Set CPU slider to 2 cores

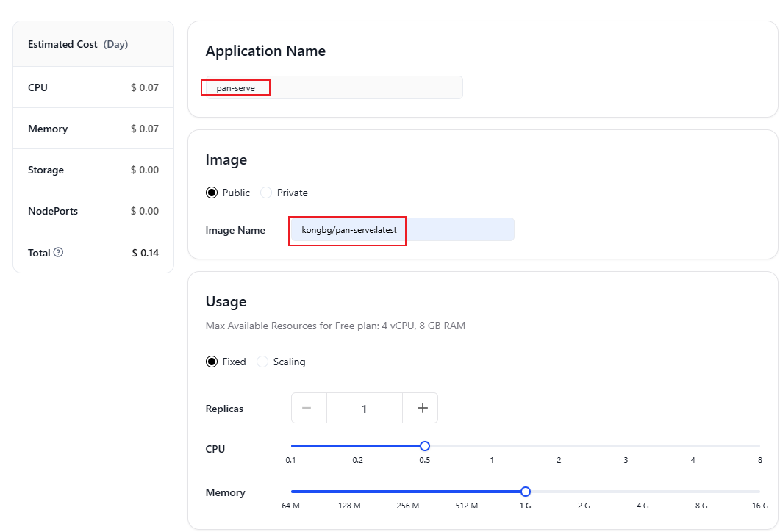tap(559, 446)
